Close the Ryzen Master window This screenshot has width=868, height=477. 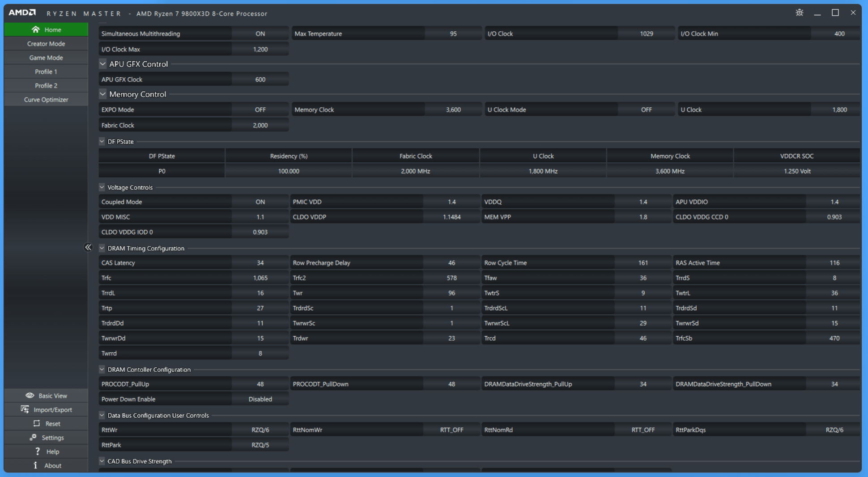853,13
